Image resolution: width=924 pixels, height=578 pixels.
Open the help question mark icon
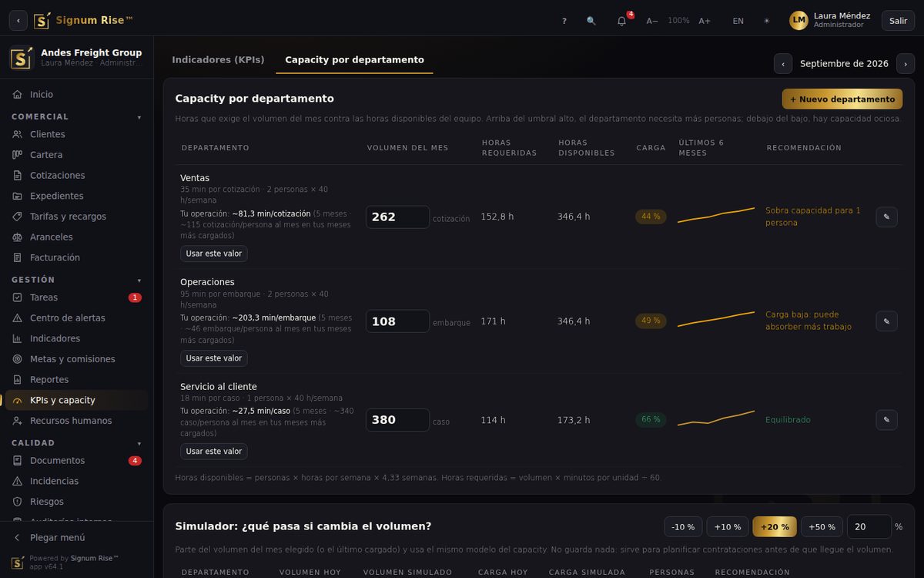click(564, 21)
